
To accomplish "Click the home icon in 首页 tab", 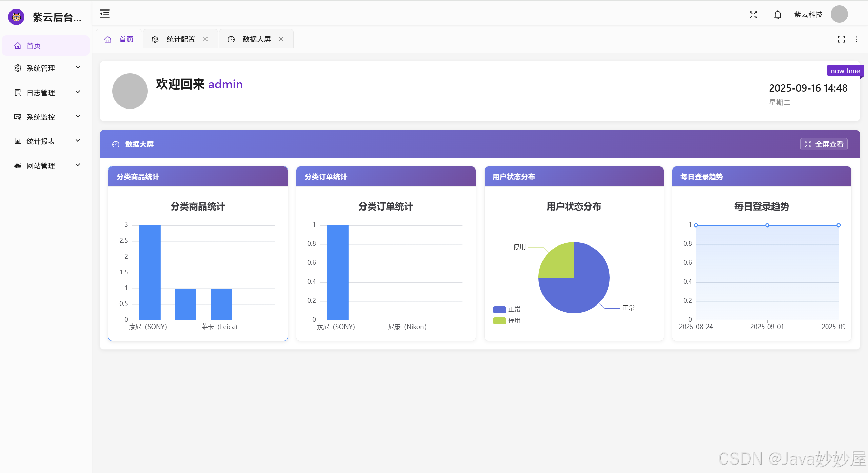I will (x=107, y=39).
